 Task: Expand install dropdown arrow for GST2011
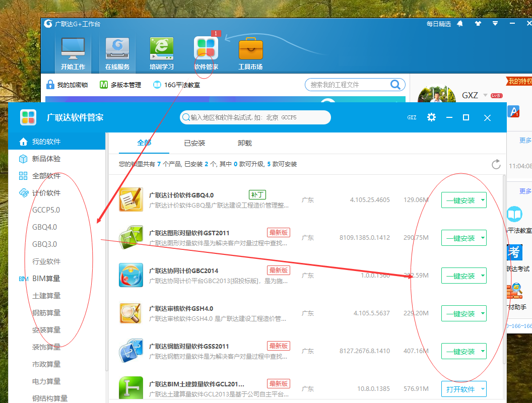click(x=483, y=238)
